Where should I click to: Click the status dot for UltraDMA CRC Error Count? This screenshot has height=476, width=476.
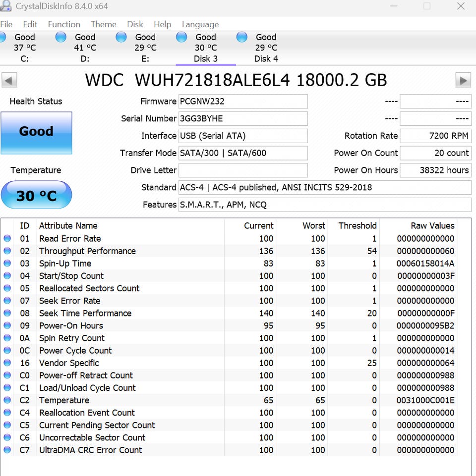point(7,450)
